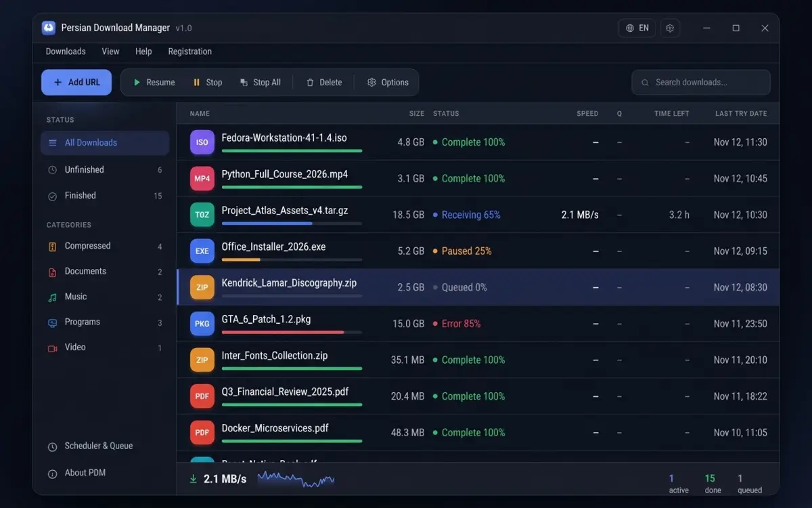Open Options from the toolbar
Viewport: 812px width, 508px height.
[x=388, y=83]
